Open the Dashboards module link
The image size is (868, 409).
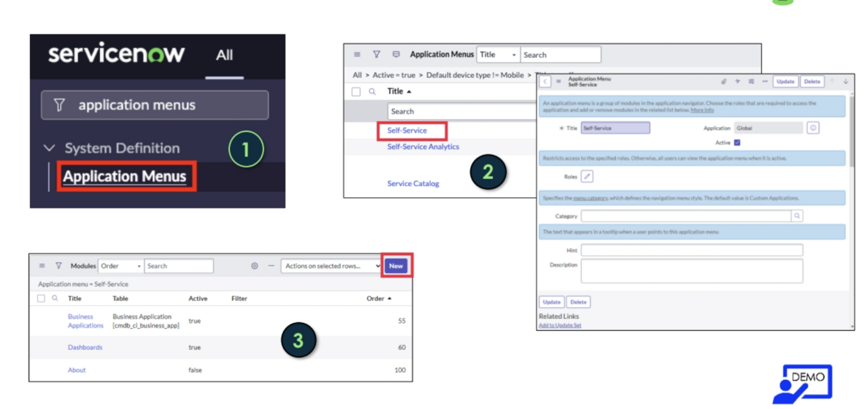[85, 347]
